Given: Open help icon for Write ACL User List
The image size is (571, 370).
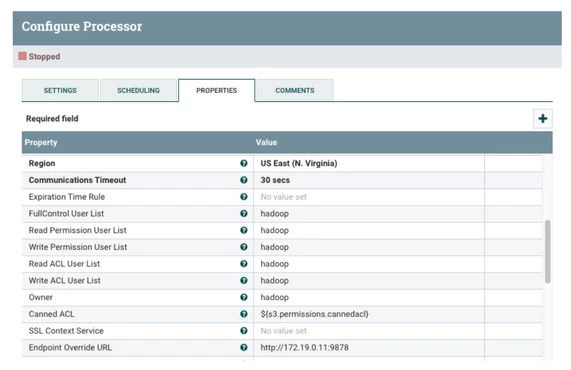Looking at the screenshot, I should point(244,280).
